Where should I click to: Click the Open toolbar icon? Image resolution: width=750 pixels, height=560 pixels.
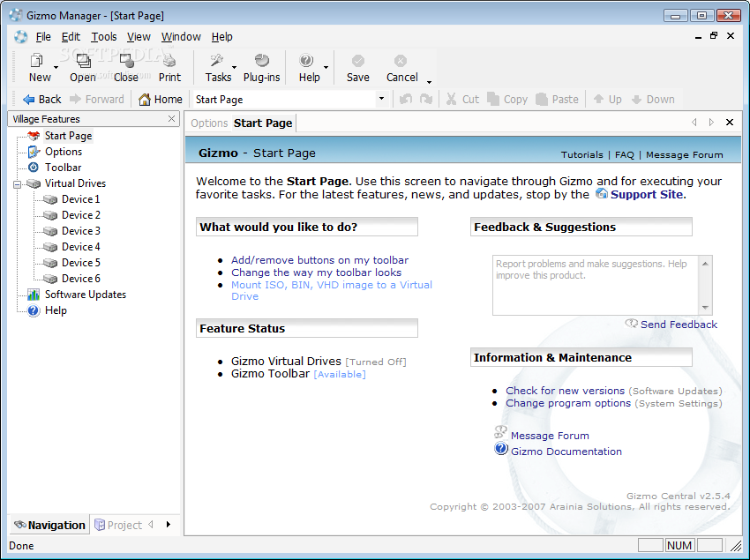[83, 61]
